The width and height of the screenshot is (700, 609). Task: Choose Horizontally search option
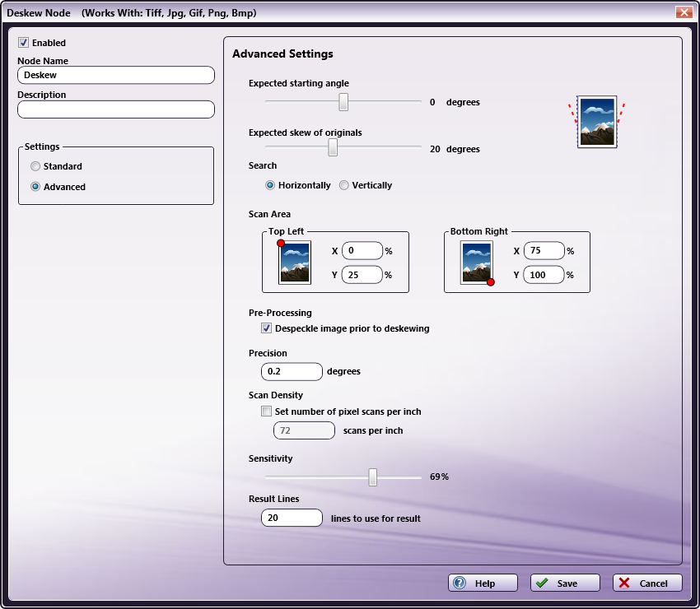270,185
